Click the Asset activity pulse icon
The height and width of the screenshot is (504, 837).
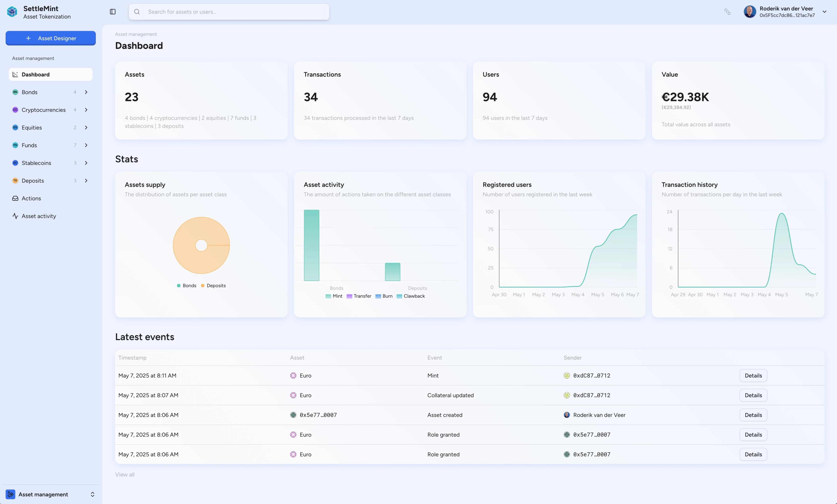point(15,216)
